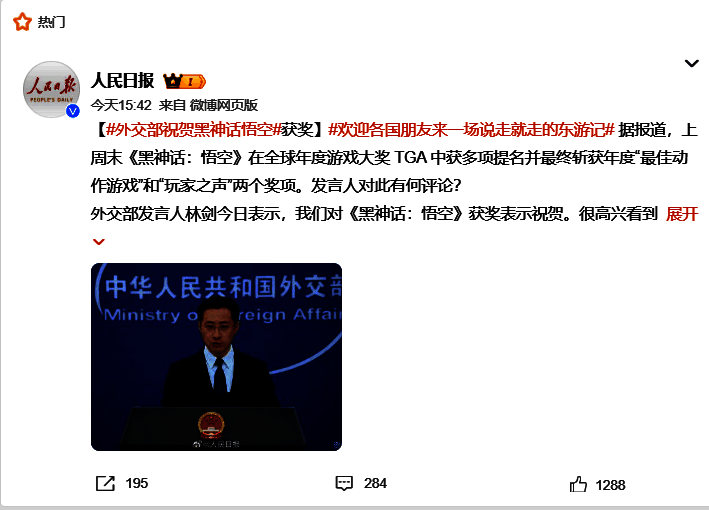Viewport: 709px width, 510px height.
Task: Open the 人民日报 profile avatar
Action: pos(52,90)
